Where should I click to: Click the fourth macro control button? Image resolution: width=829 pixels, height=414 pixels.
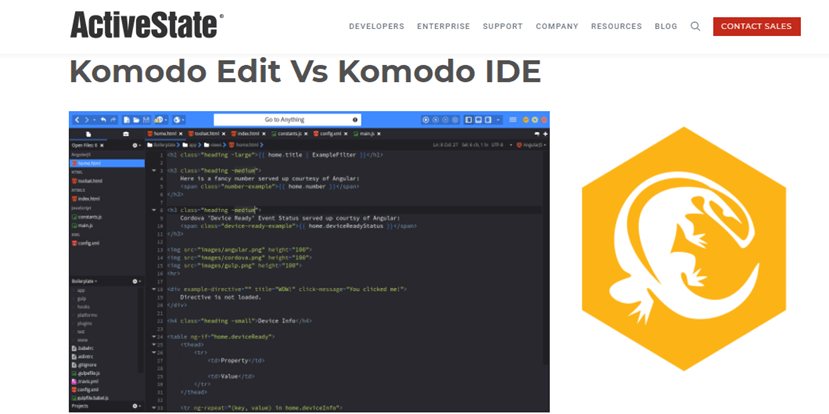455,120
